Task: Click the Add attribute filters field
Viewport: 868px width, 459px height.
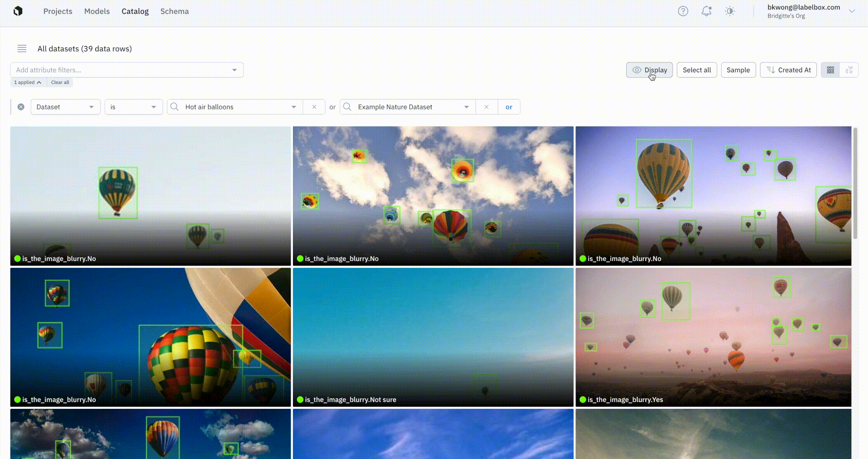Action: [127, 70]
